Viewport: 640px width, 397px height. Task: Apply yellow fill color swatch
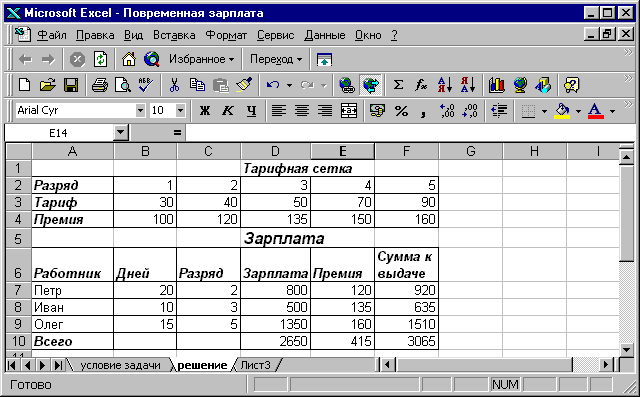[x=562, y=111]
